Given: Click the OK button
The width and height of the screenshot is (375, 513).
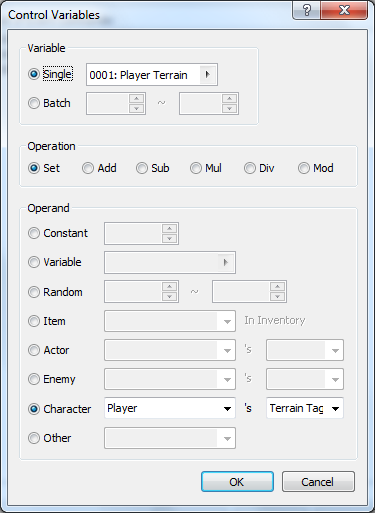Looking at the screenshot, I should click(x=237, y=482).
